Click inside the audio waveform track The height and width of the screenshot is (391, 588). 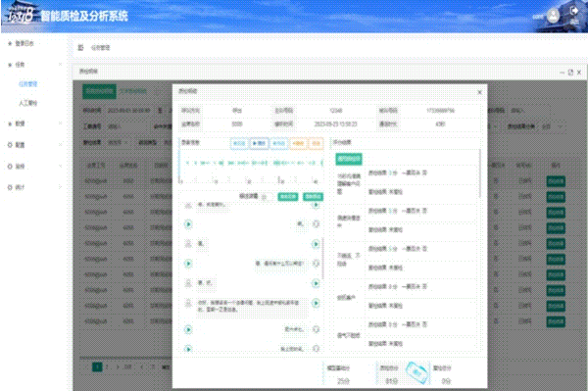(x=251, y=163)
